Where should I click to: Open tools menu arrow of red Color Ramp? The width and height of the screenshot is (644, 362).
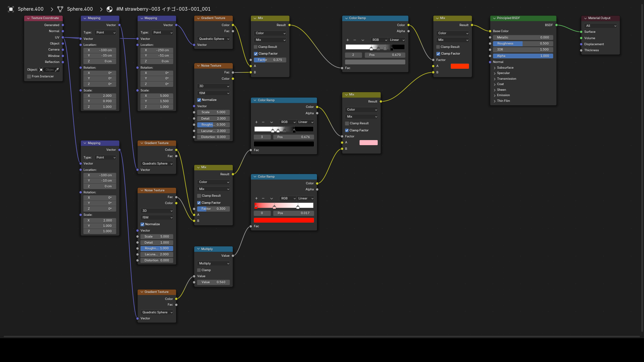[271, 198]
